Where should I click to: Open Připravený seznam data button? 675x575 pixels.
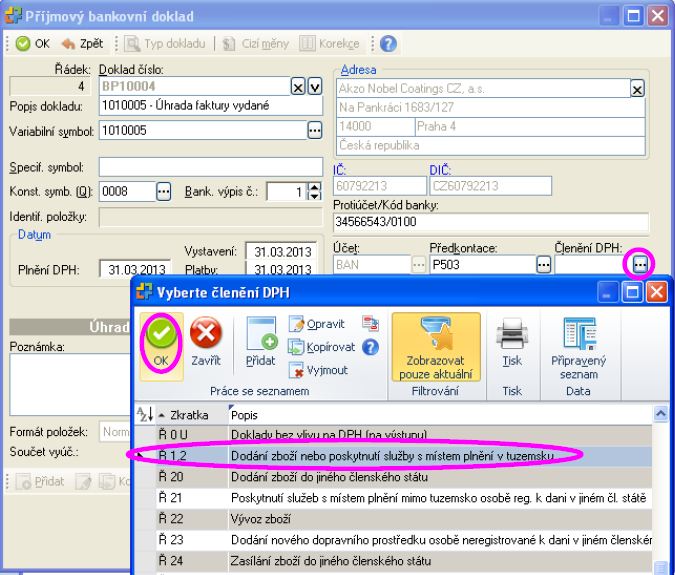coord(579,348)
